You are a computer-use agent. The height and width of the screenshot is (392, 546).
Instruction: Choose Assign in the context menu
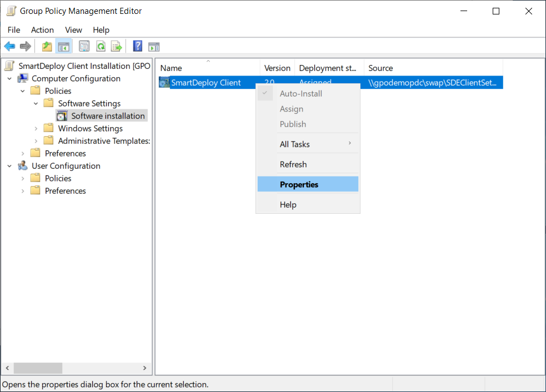pyautogui.click(x=308, y=109)
